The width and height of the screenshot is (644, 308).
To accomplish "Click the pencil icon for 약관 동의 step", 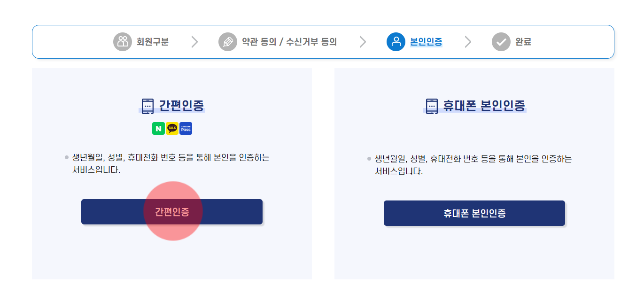I will click(x=228, y=41).
